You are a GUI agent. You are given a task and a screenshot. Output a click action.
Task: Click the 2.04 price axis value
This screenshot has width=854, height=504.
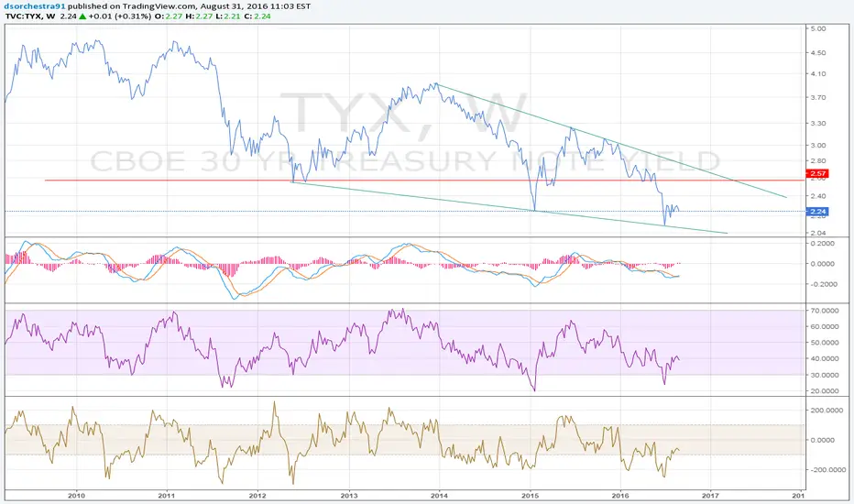coord(818,233)
